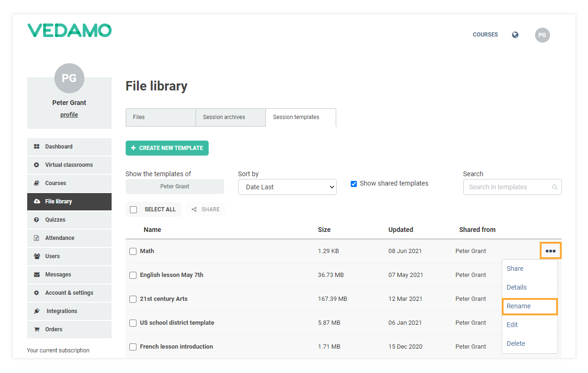Check the Math template checkbox
The image size is (588, 373).
coord(133,251)
